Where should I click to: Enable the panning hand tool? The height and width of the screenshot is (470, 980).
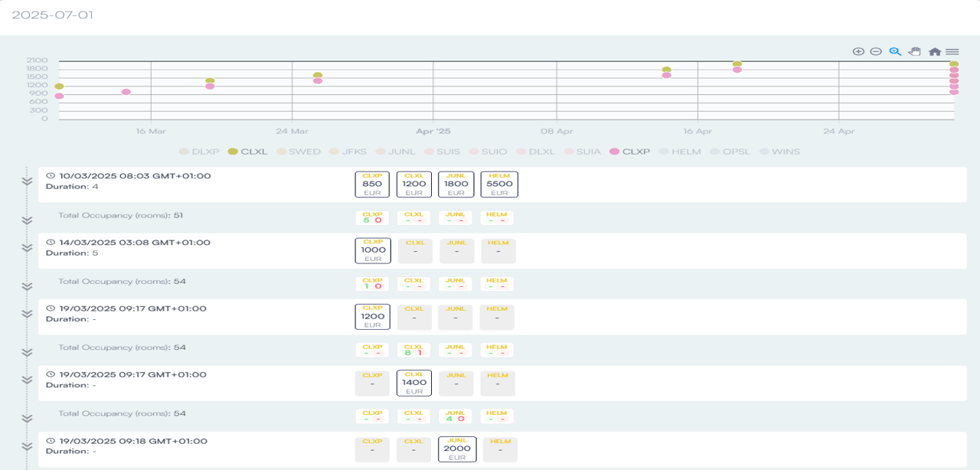click(914, 51)
